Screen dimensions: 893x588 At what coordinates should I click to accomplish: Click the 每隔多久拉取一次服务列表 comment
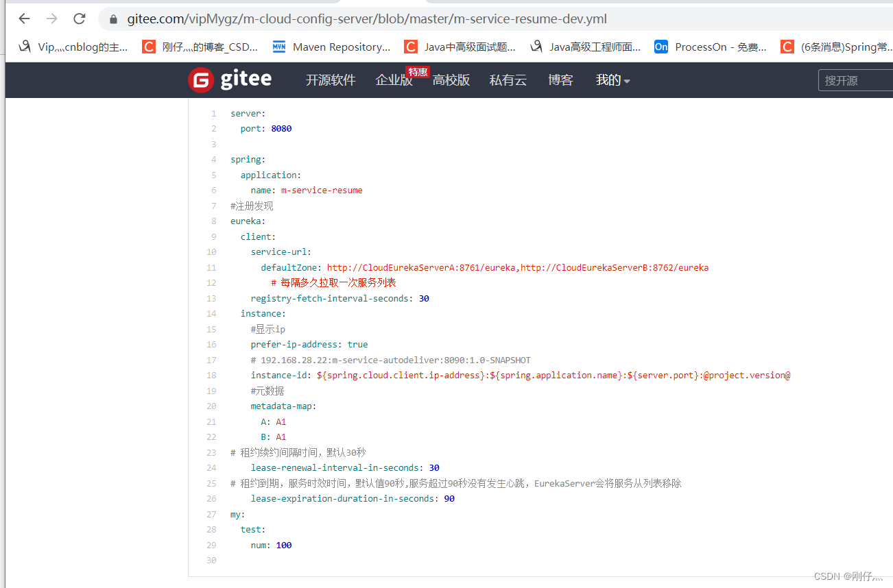click(x=333, y=282)
